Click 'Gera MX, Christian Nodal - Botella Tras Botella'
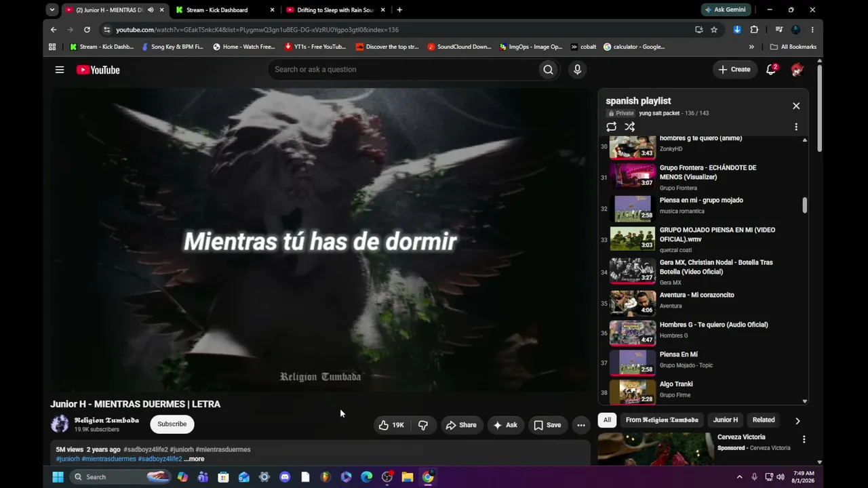The image size is (868, 488). pos(716,267)
